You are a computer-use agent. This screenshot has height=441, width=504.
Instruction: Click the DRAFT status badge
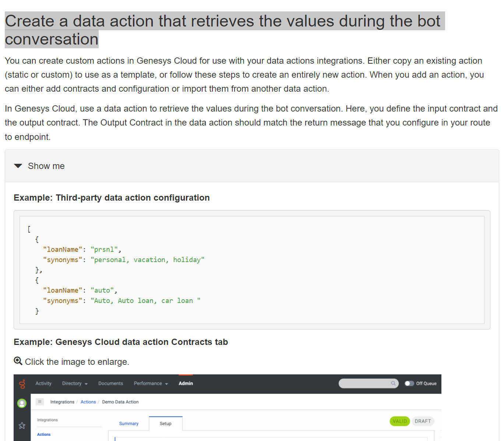click(423, 421)
